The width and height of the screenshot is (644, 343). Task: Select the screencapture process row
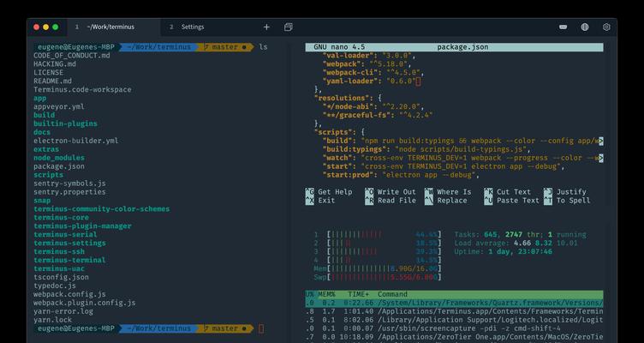pos(454,328)
